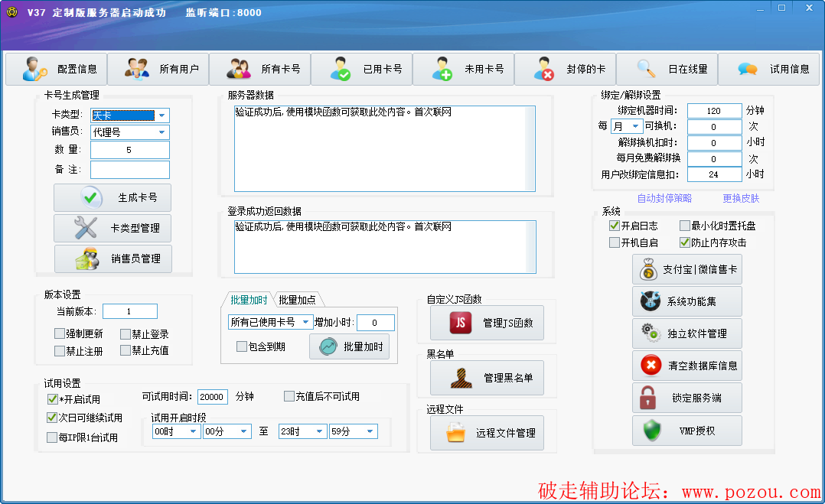Image resolution: width=825 pixels, height=504 pixels.
Task: Click 解绑换机扣时 input field
Action: pos(715,143)
